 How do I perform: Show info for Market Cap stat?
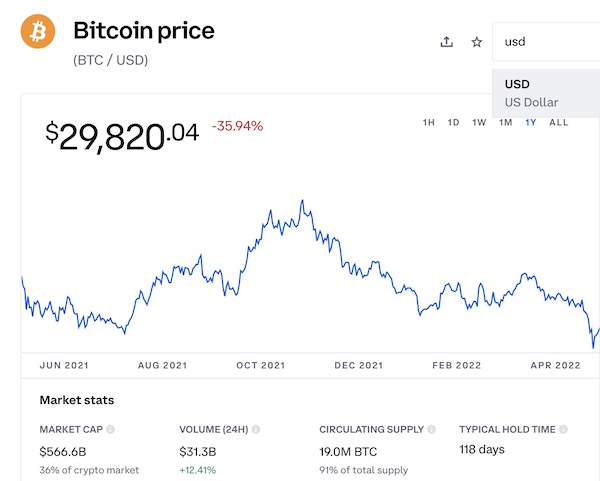(110, 429)
